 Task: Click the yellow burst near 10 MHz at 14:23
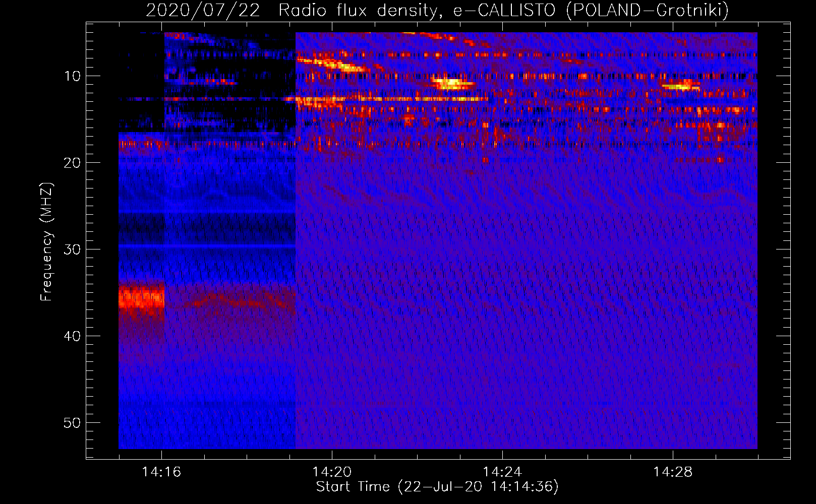(452, 83)
